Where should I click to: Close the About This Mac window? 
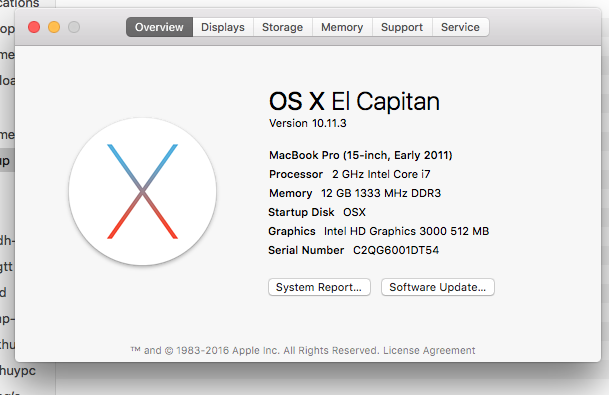[34, 27]
